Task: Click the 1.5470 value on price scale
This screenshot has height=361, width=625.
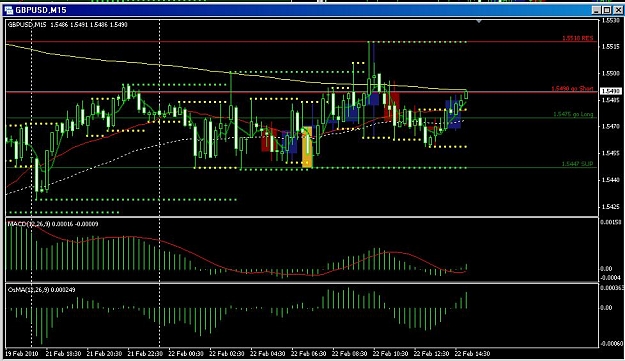Action: [x=611, y=126]
